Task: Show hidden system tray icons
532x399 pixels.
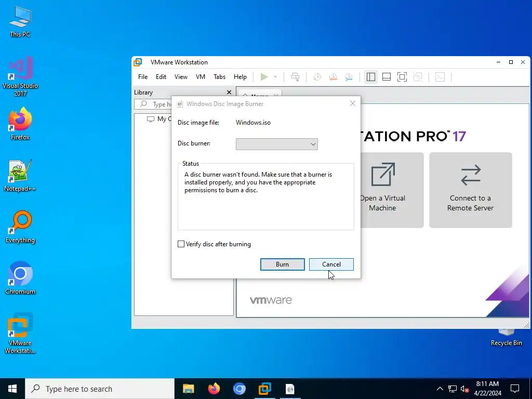Action: (x=440, y=389)
